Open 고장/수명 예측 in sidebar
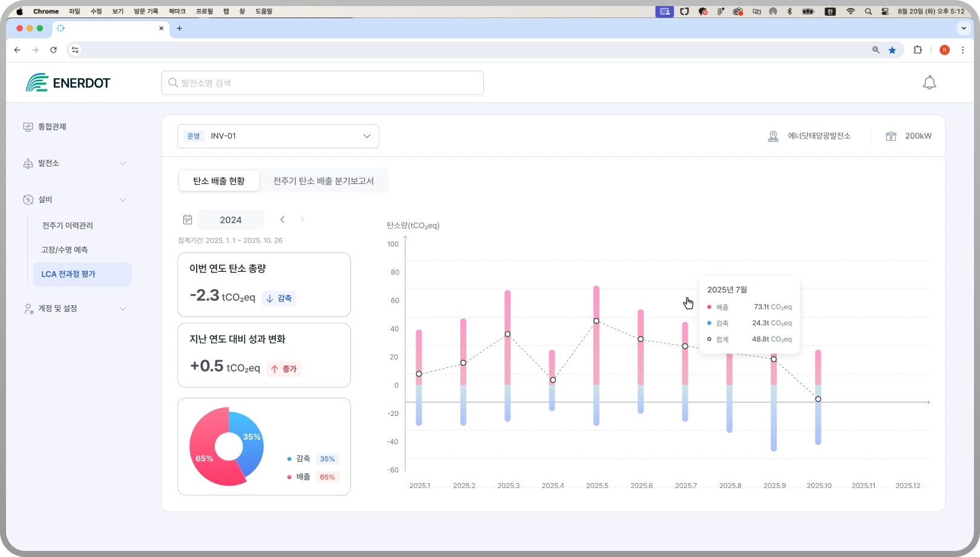 pyautogui.click(x=65, y=250)
